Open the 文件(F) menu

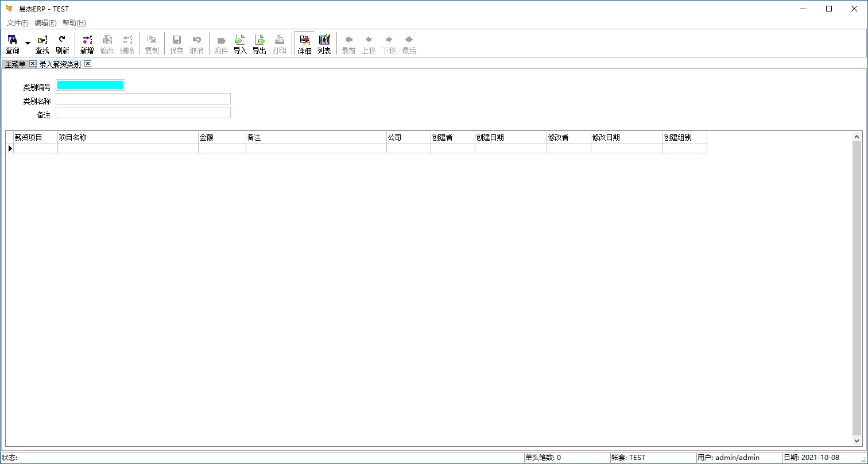17,23
